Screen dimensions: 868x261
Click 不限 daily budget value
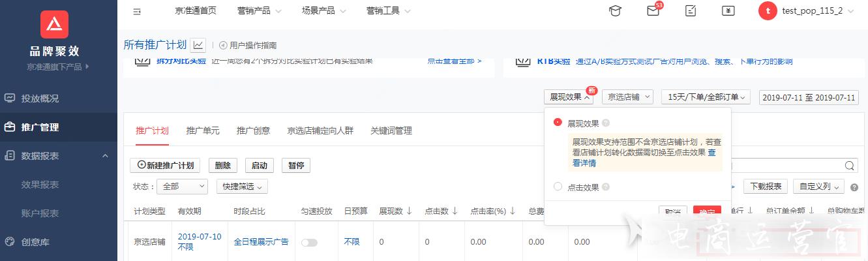352,242
